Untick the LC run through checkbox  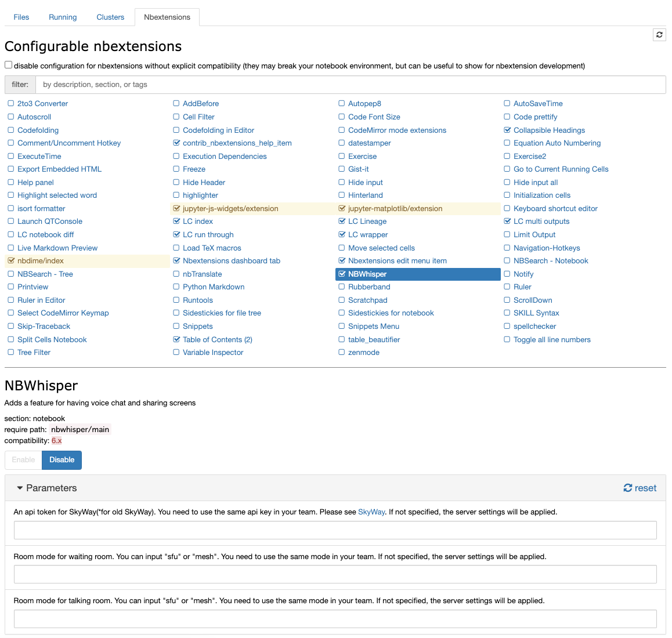point(176,234)
